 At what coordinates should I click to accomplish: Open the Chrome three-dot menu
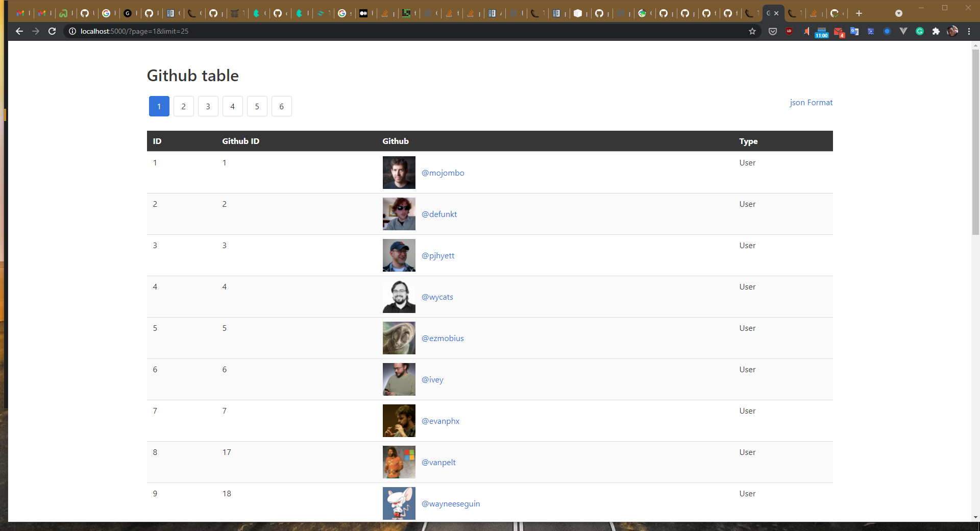pyautogui.click(x=969, y=31)
